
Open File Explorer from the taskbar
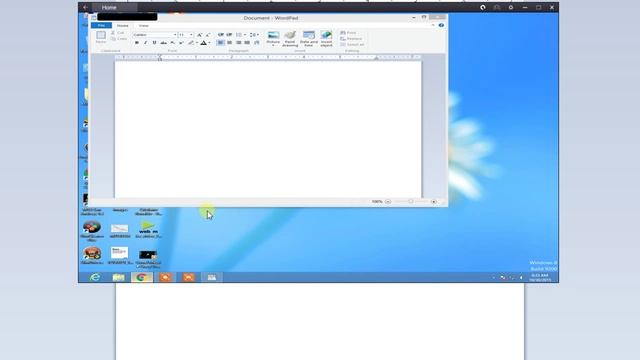[x=118, y=278]
